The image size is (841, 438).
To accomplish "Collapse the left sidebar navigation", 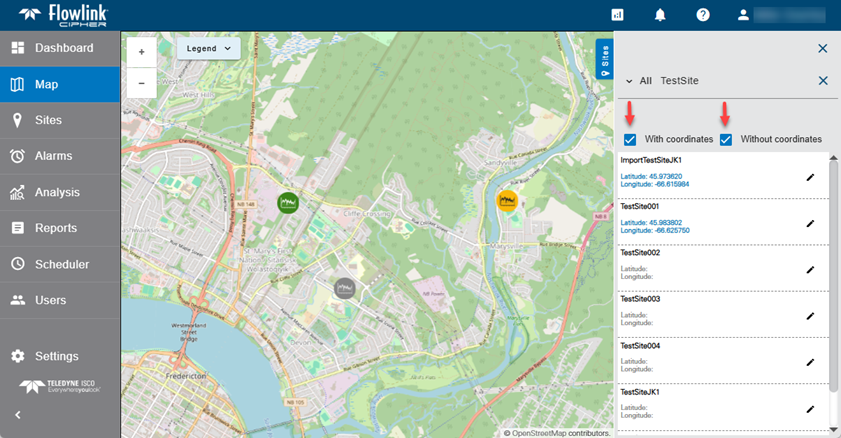I will point(17,415).
